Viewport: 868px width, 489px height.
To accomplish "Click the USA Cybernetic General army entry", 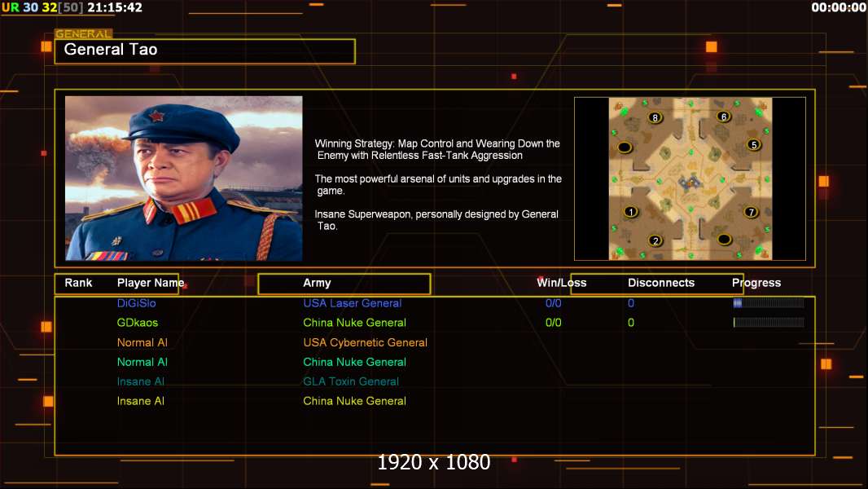I will coord(365,342).
